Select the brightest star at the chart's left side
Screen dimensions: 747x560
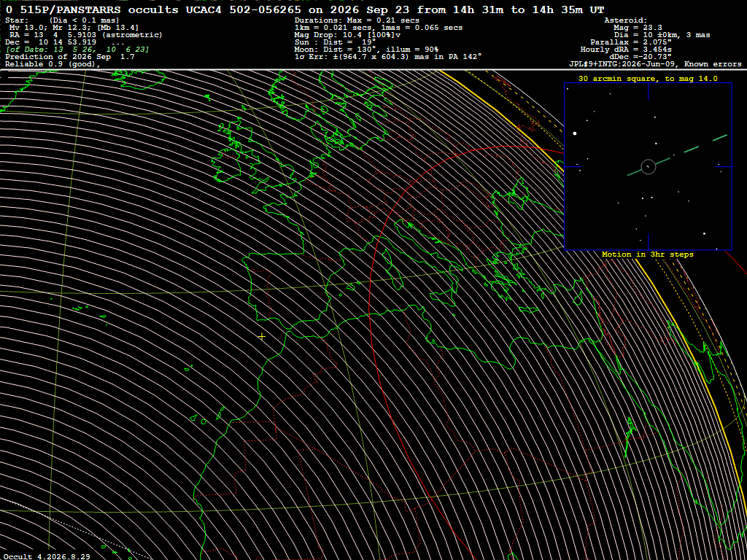[x=575, y=133]
